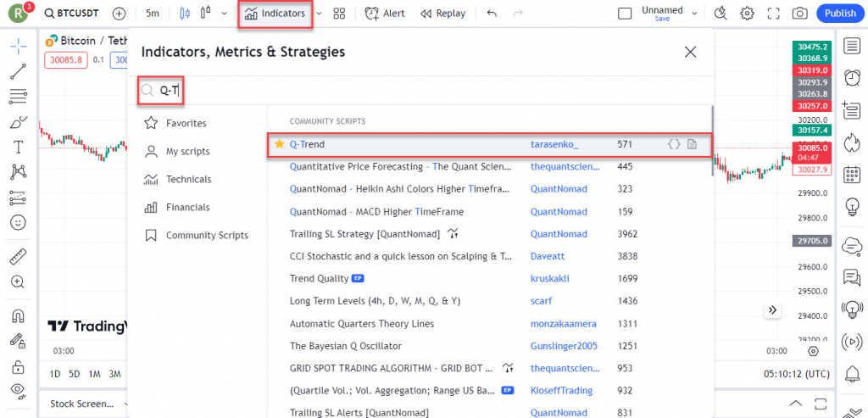Open the watchlist panel icon
The height and width of the screenshot is (418, 868).
click(x=850, y=47)
